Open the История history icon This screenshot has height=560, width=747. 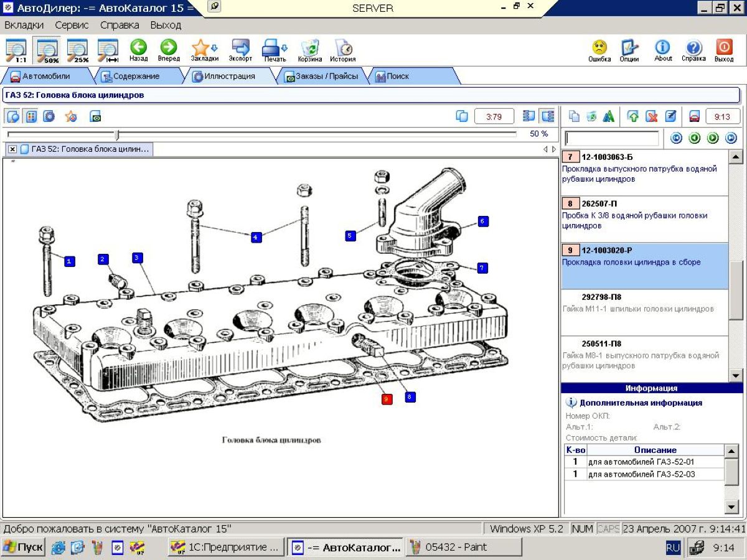click(342, 50)
